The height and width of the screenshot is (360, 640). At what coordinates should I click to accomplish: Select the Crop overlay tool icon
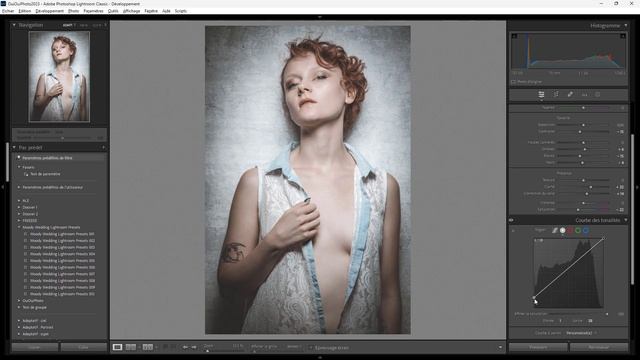556,95
